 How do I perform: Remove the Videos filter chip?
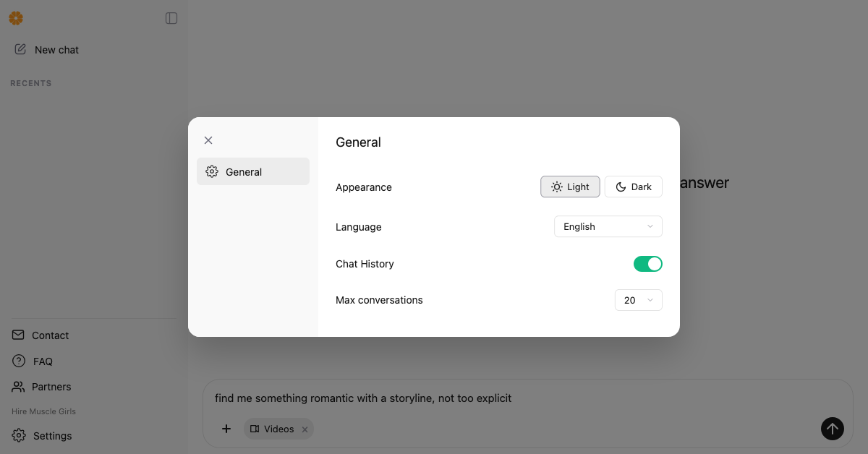tap(305, 429)
